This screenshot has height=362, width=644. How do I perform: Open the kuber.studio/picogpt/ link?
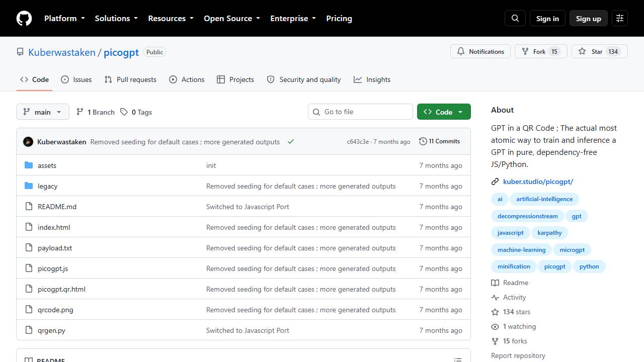click(538, 182)
